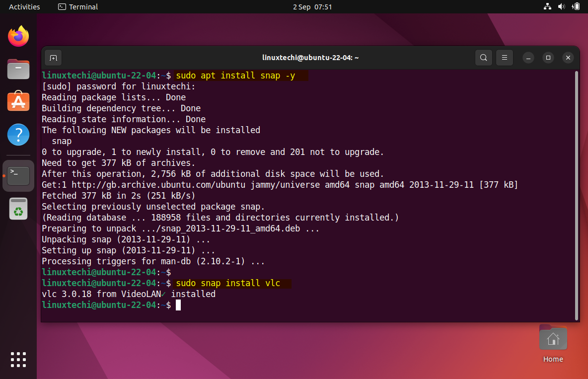Click 'Processing triggers for man-db' line
Image resolution: width=588 pixels, height=379 pixels.
(x=153, y=261)
